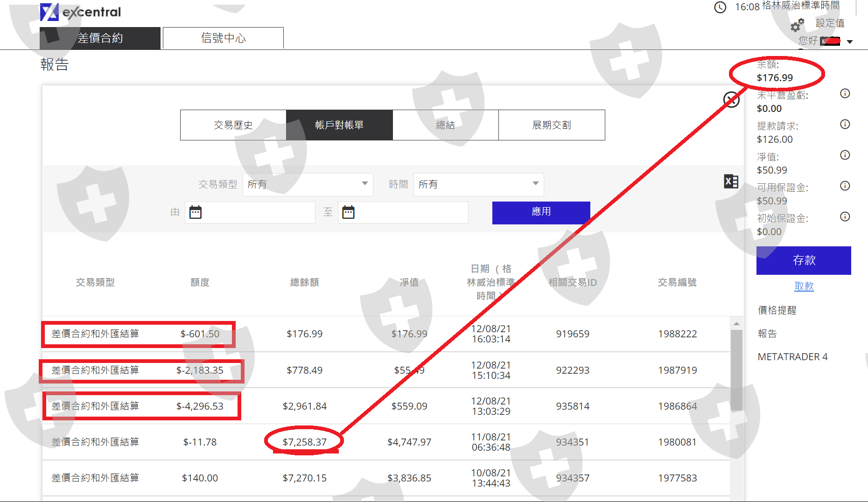The width and height of the screenshot is (868, 502).
Task: Select the 展期交割 report tab
Action: 552,125
